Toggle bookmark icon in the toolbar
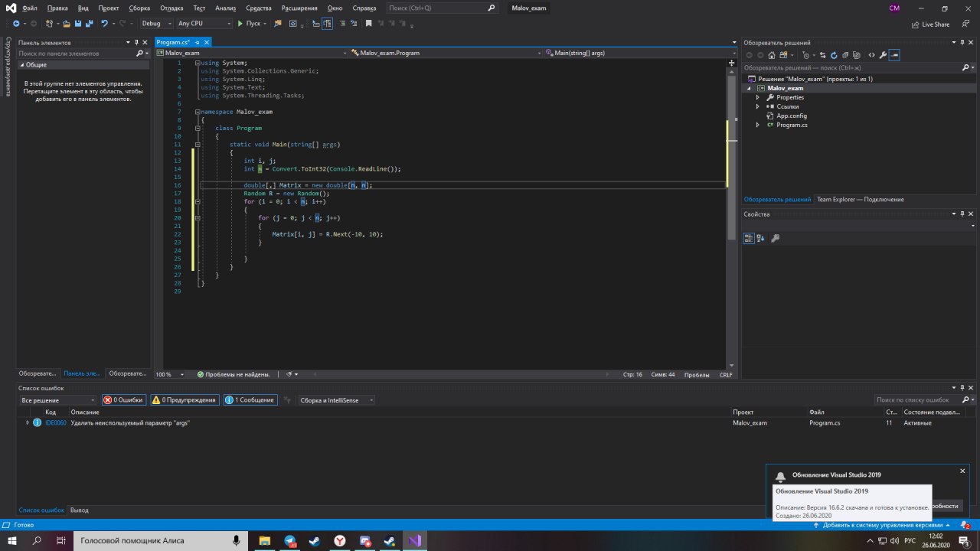 click(368, 24)
